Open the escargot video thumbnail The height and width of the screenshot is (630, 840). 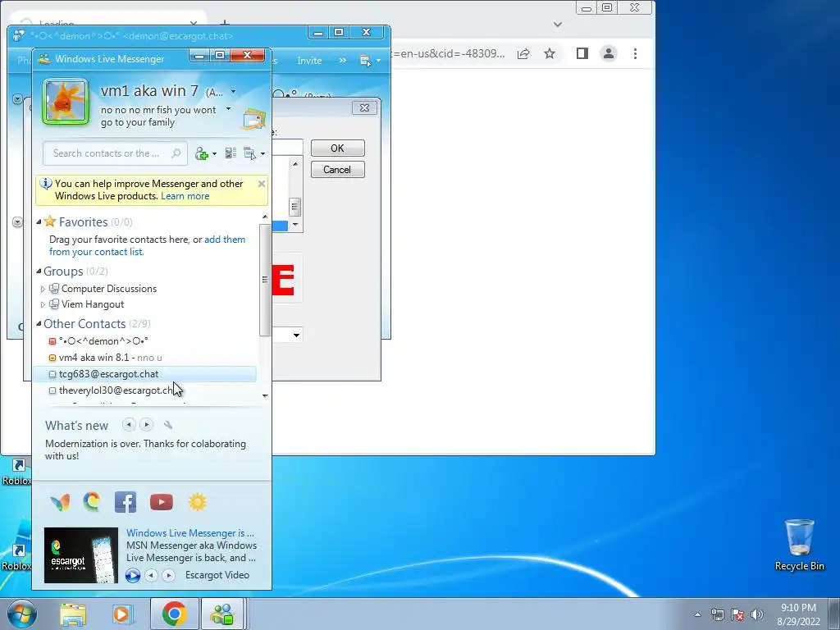coord(81,555)
